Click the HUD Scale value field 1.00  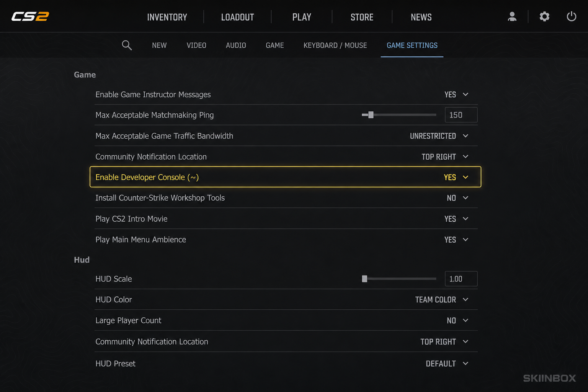461,279
